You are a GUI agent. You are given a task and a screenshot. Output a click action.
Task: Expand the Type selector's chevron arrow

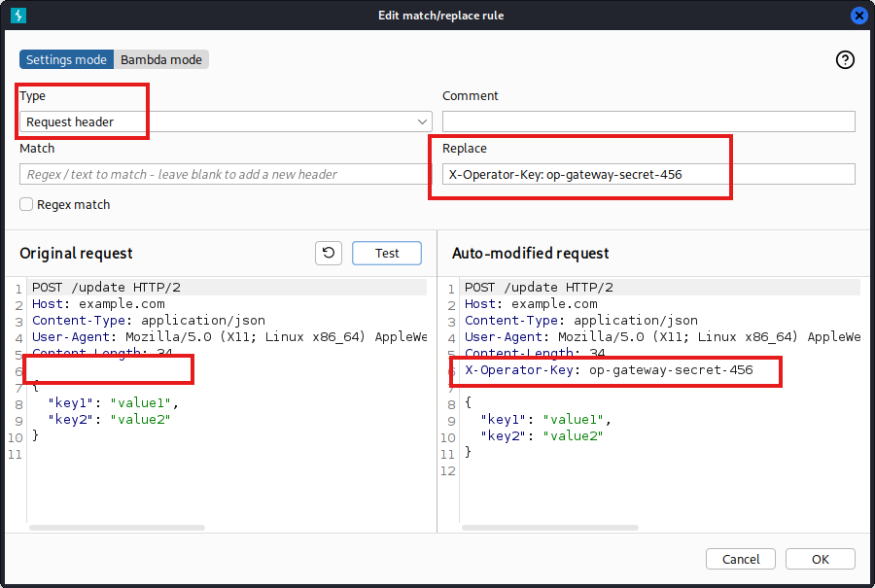tap(420, 121)
